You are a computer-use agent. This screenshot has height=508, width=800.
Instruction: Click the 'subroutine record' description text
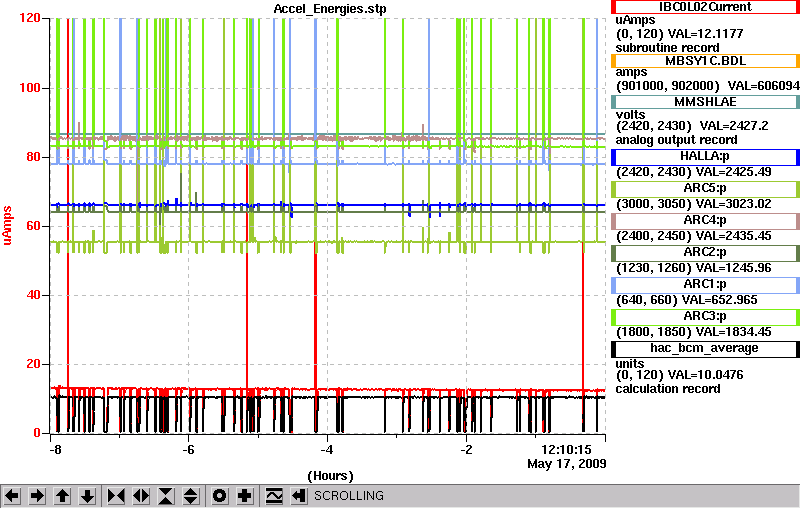pos(667,48)
